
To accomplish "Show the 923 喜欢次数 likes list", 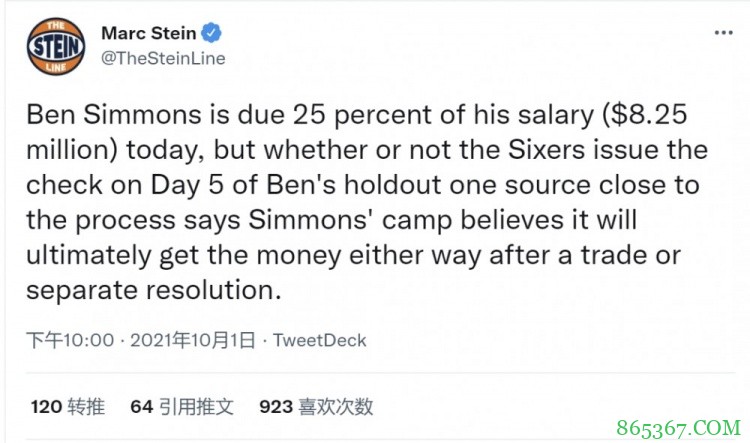I will (316, 406).
